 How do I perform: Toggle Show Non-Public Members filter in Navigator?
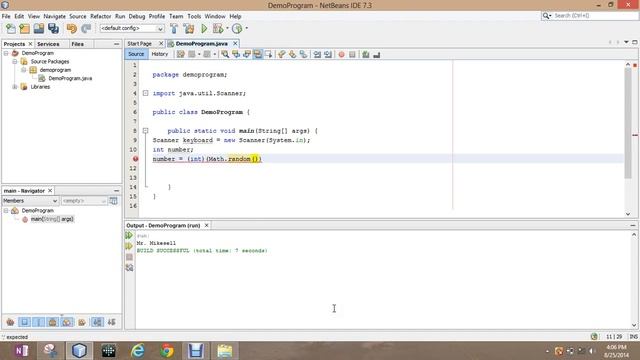click(53, 322)
